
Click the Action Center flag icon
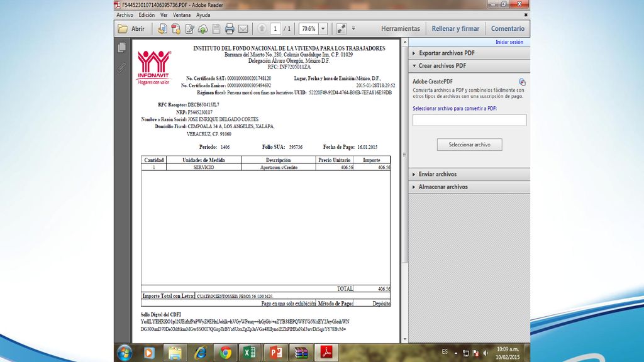tap(476, 353)
